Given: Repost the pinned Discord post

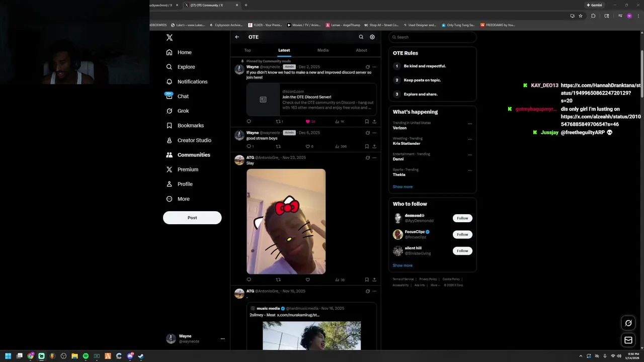Looking at the screenshot, I should [x=279, y=121].
